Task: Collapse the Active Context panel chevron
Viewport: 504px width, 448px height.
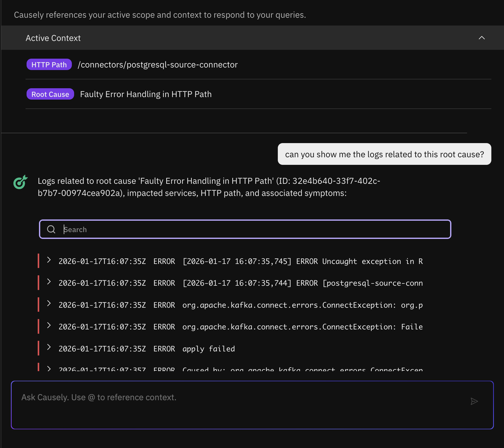Action: pyautogui.click(x=481, y=38)
